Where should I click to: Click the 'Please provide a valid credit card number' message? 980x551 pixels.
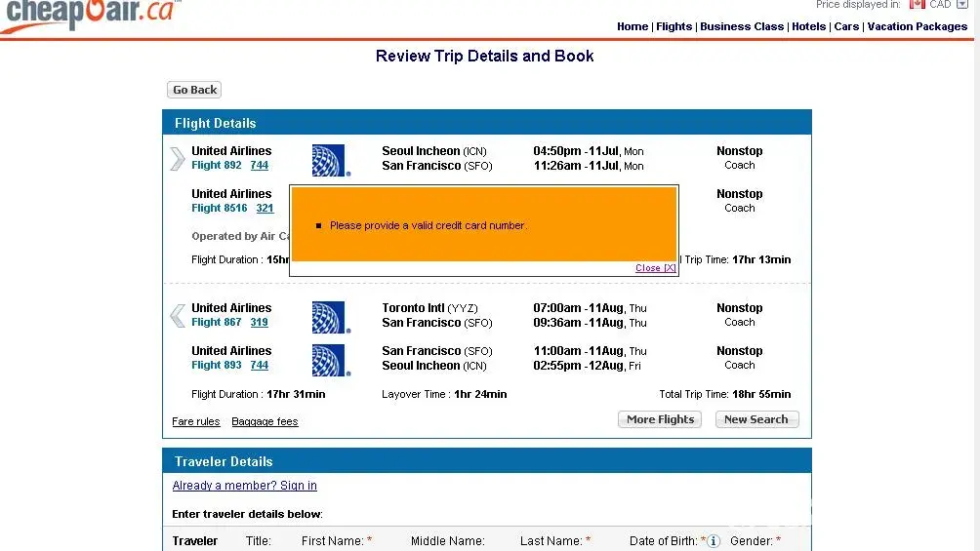pyautogui.click(x=429, y=225)
